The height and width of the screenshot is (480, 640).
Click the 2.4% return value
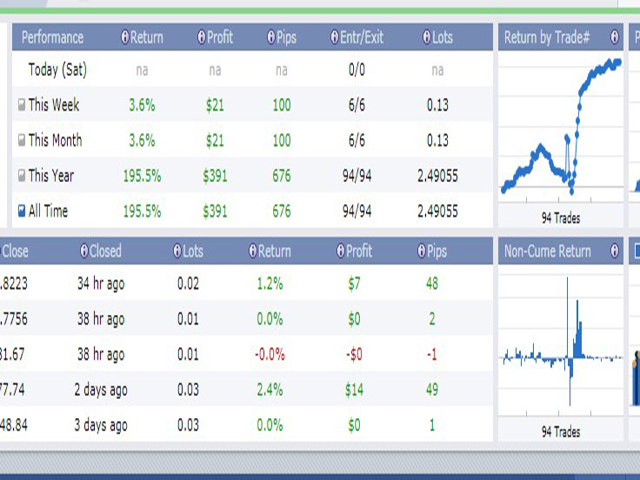coord(269,390)
